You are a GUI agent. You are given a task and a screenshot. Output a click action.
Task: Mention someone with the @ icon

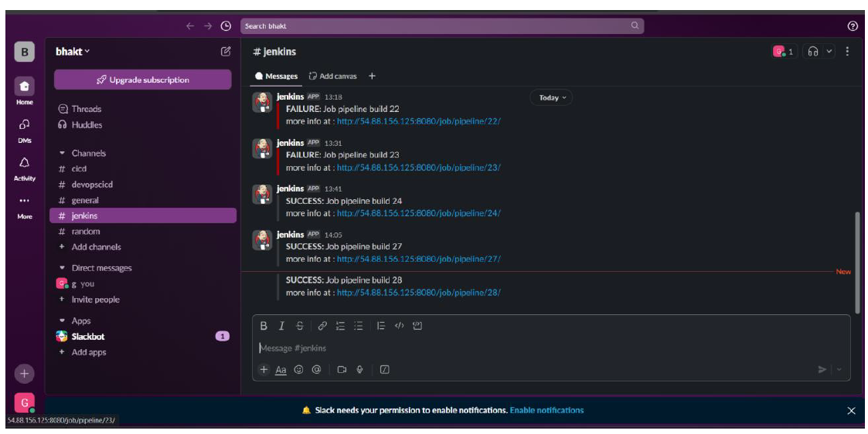click(317, 370)
